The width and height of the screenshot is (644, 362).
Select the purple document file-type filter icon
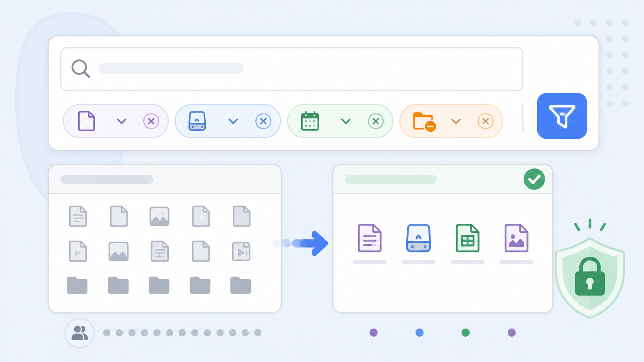pyautogui.click(x=86, y=121)
